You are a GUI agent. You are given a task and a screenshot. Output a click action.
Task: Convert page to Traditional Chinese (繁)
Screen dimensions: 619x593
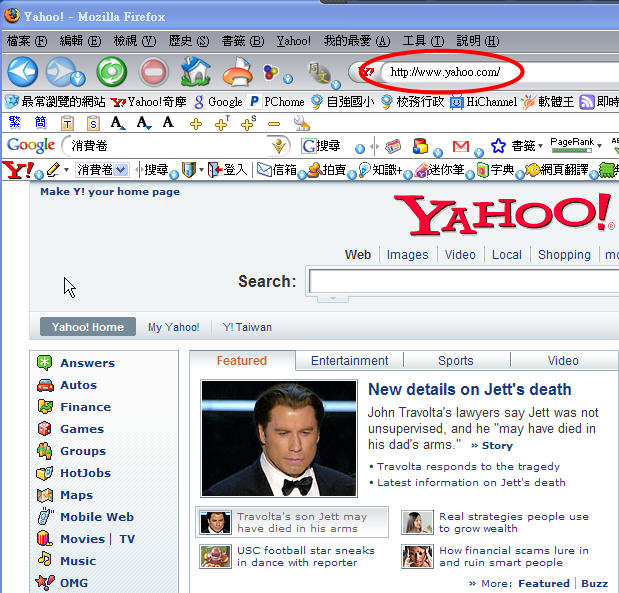pyautogui.click(x=15, y=123)
